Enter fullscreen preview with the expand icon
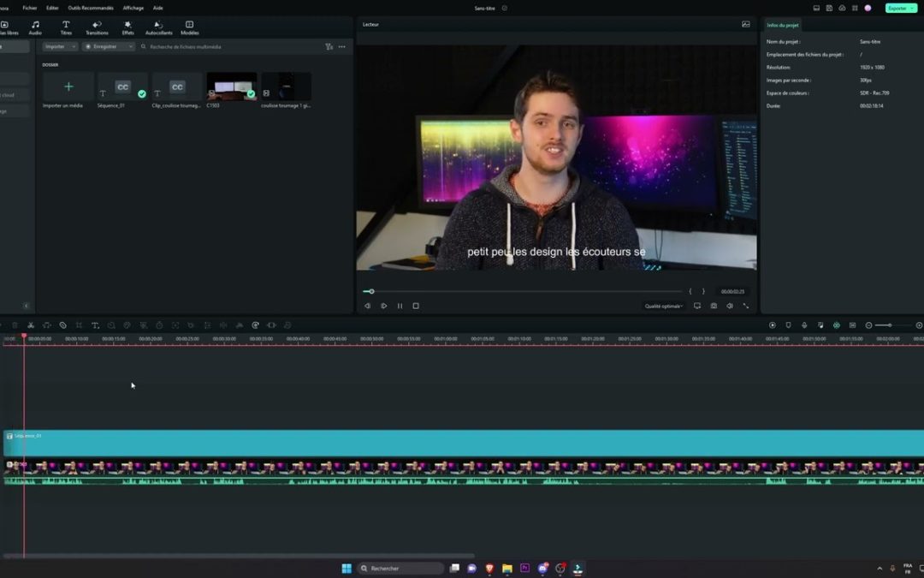 745,306
